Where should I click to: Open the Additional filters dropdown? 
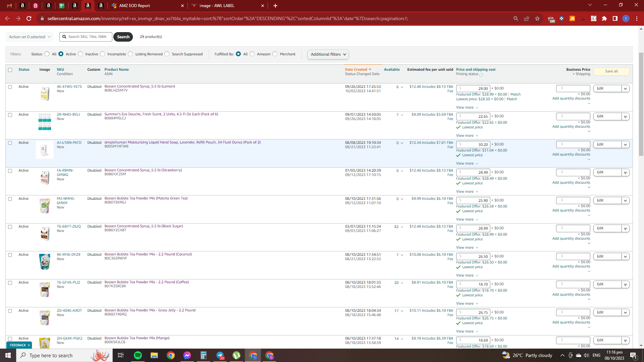(328, 54)
